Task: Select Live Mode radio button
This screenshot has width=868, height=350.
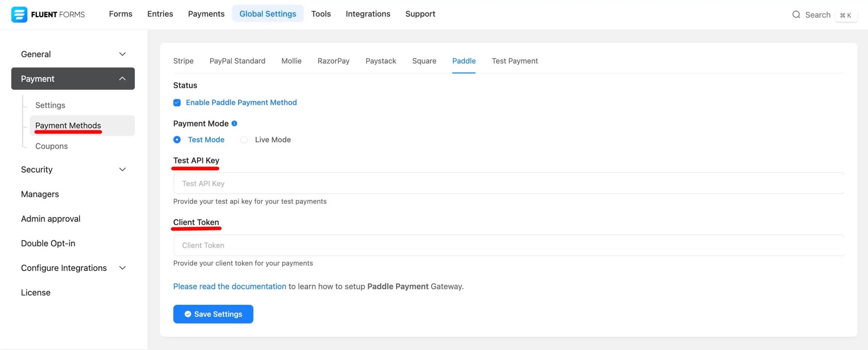Action: click(244, 140)
